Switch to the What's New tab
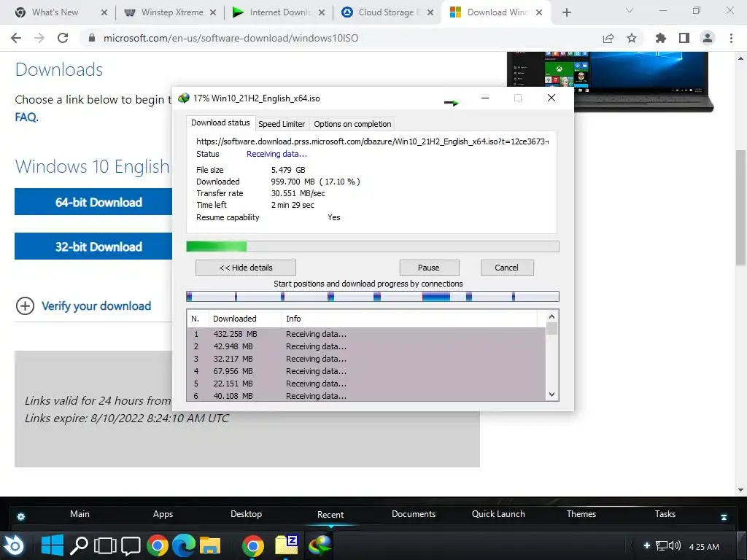This screenshot has width=747, height=560. coord(55,12)
